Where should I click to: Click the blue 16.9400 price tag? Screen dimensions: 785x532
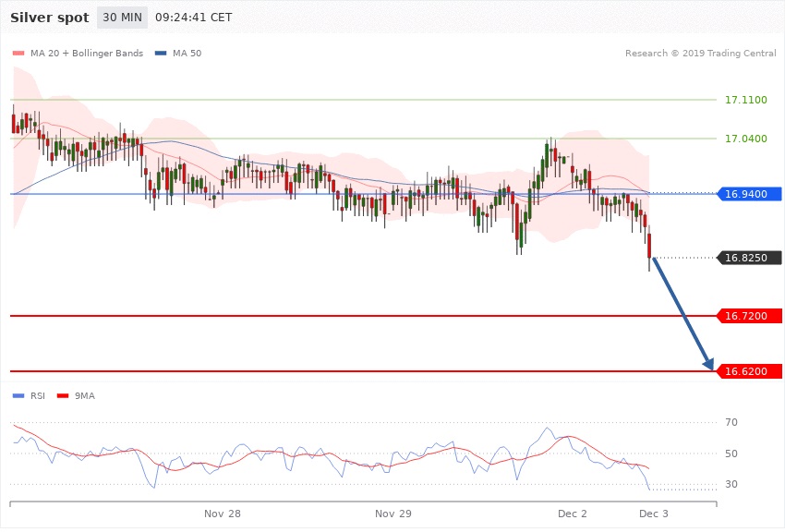[x=749, y=194]
